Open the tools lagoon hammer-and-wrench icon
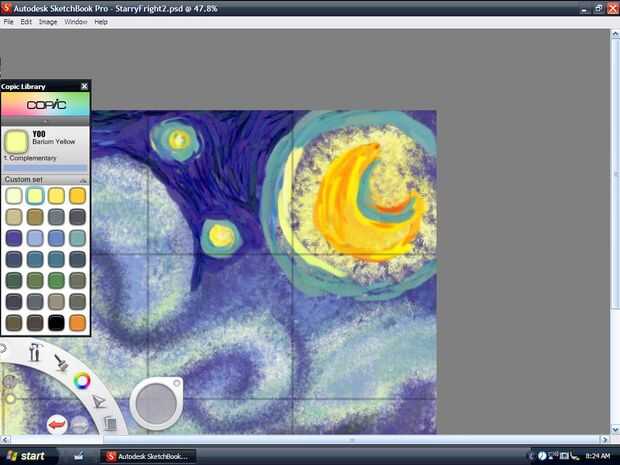This screenshot has height=465, width=620. [35, 352]
